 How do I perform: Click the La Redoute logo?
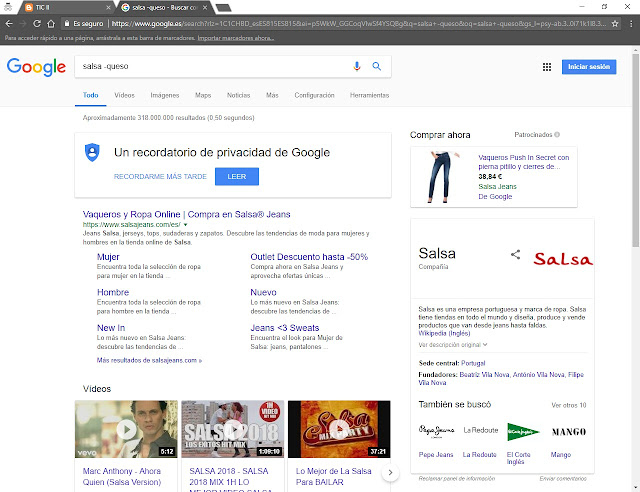480,430
